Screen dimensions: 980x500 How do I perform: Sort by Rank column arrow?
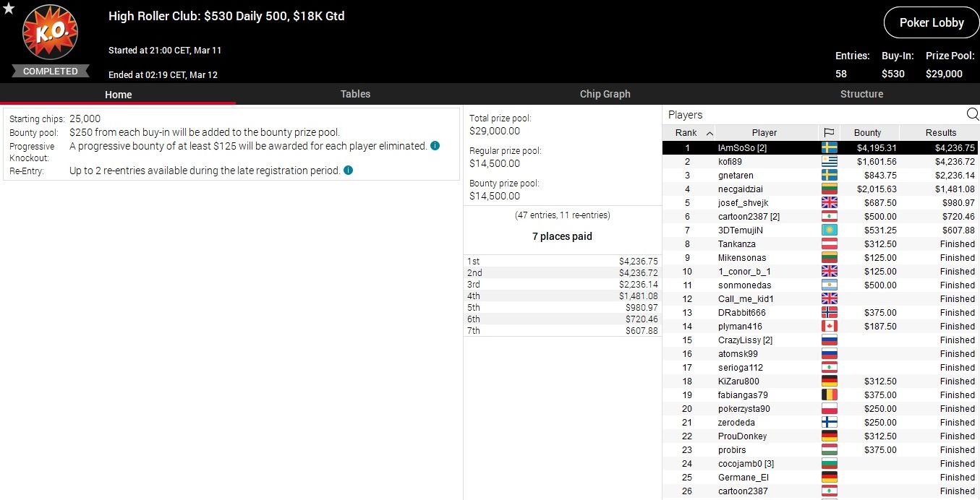point(710,133)
